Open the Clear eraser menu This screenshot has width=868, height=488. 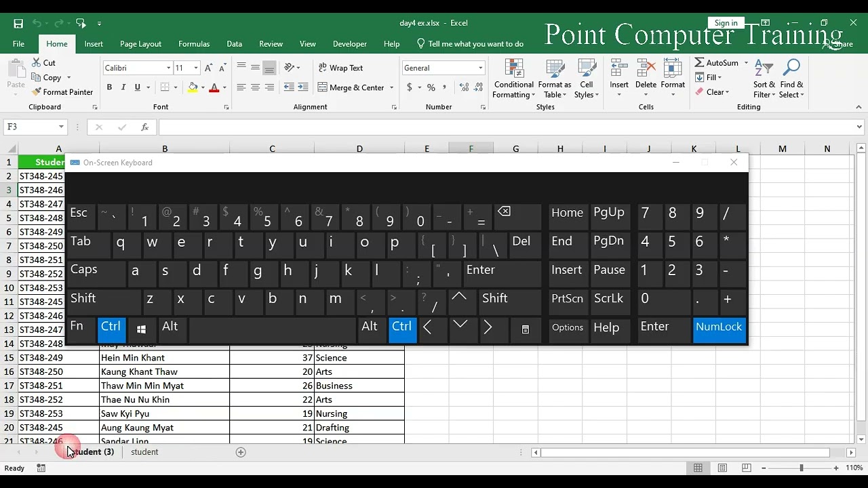point(712,92)
